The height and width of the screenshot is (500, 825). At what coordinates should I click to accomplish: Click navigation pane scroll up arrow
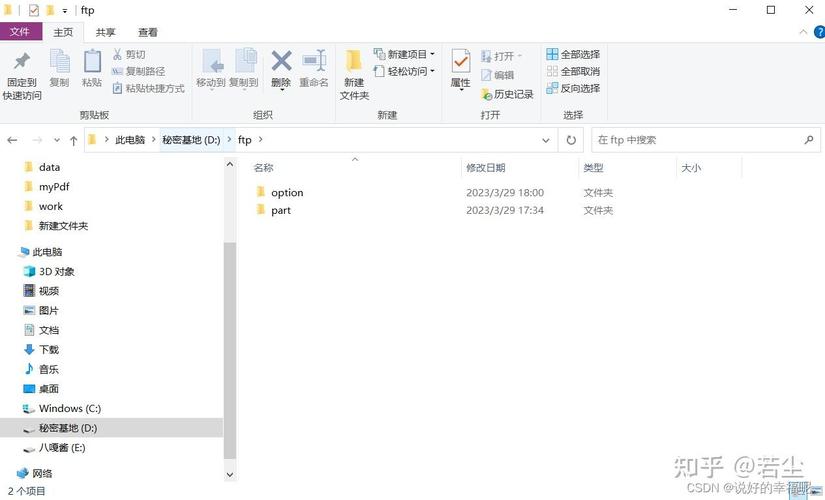[x=229, y=164]
